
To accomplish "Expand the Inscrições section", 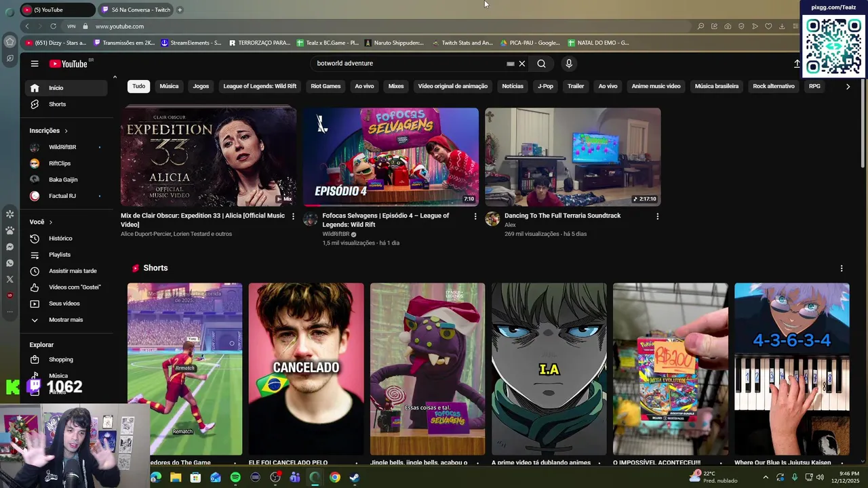I will pos(48,131).
